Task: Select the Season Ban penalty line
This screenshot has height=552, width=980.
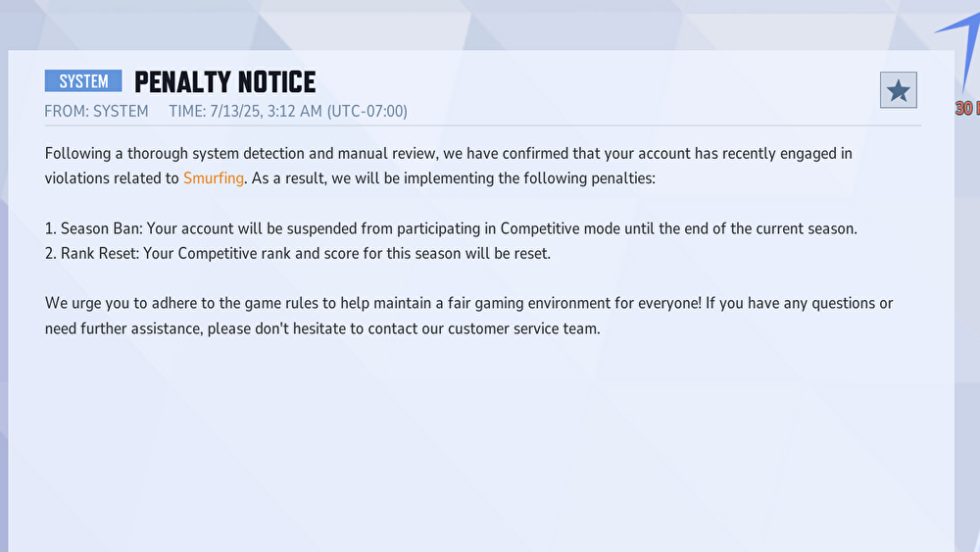Action: 451,228
